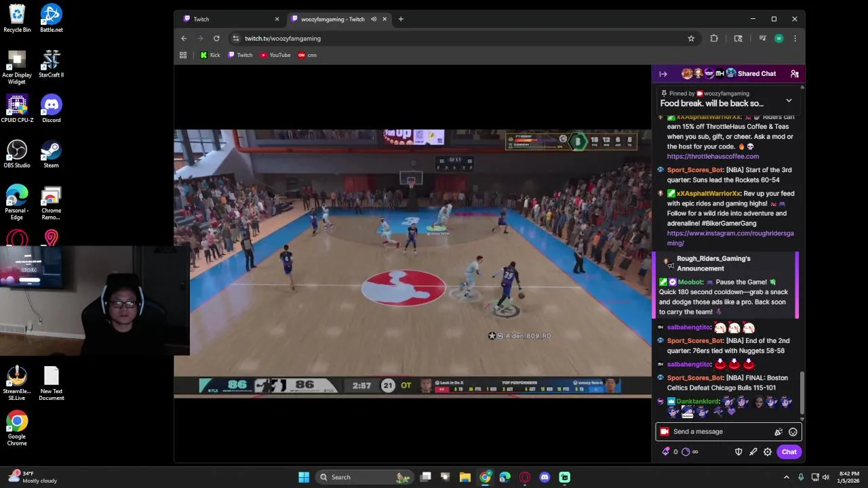Image resolution: width=868 pixels, height=488 pixels.
Task: Open the throttlehauscoffee.com link in chat
Action: [x=713, y=157]
